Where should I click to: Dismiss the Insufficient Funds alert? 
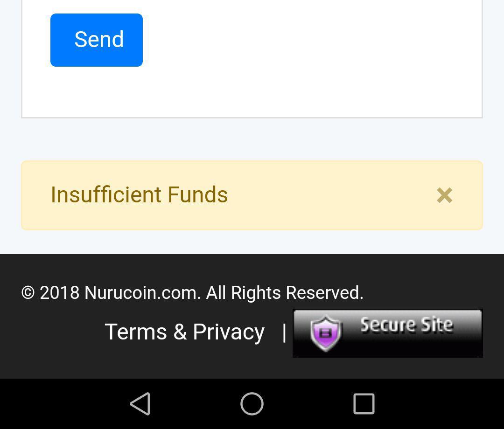click(444, 195)
